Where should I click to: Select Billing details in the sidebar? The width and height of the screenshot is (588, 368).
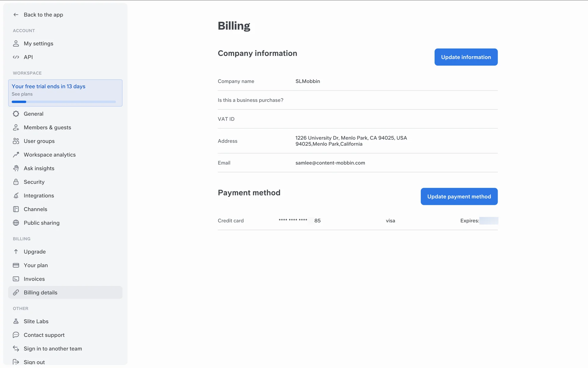coord(41,293)
